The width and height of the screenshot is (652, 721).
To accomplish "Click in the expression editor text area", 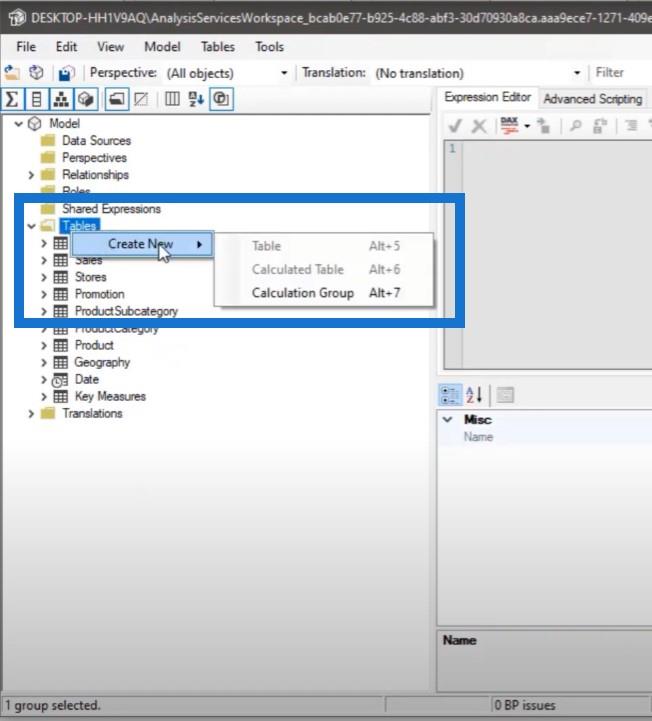I will click(x=557, y=255).
